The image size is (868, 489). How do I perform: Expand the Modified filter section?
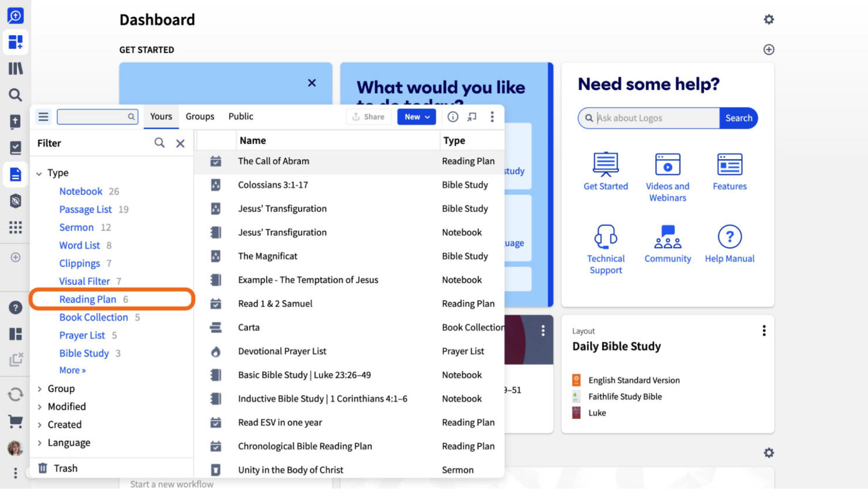point(67,406)
